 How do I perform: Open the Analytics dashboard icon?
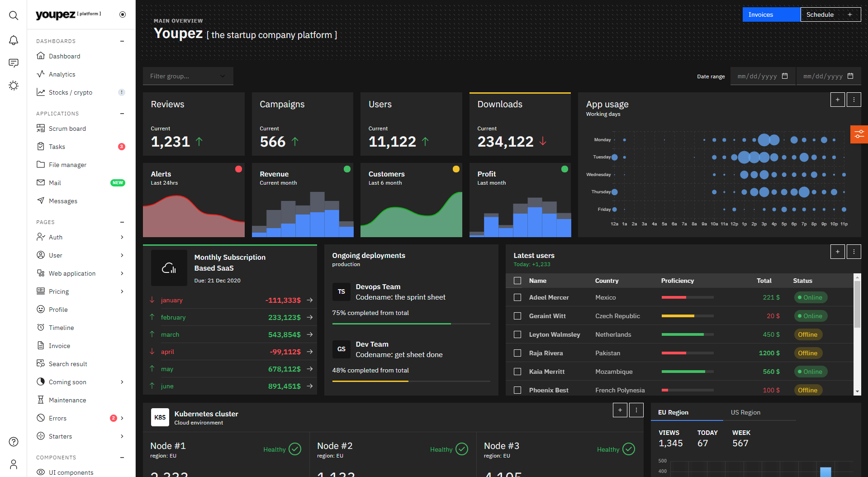[41, 74]
